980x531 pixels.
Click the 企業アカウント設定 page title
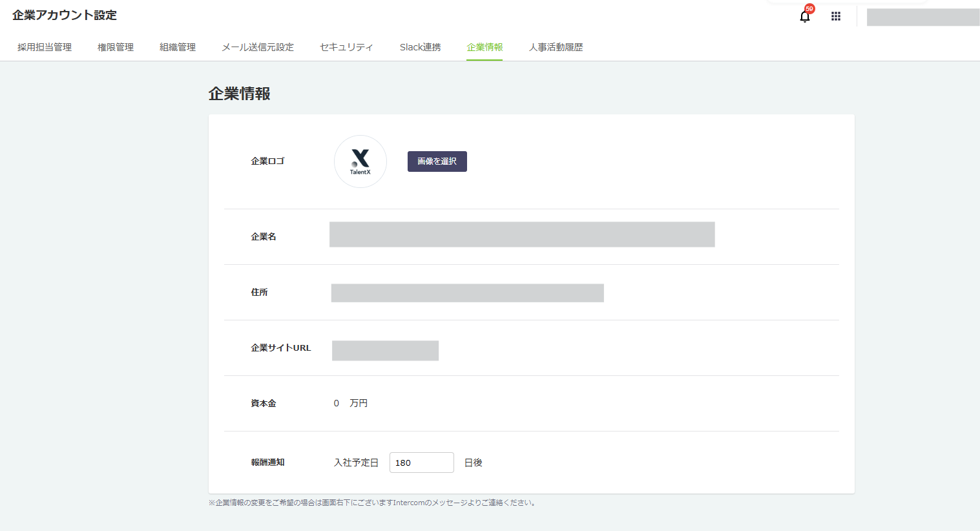point(65,16)
